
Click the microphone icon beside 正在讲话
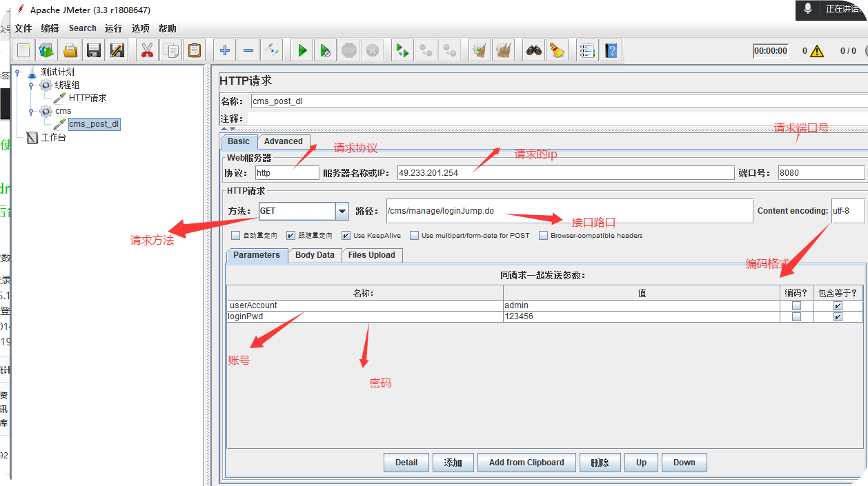[808, 10]
